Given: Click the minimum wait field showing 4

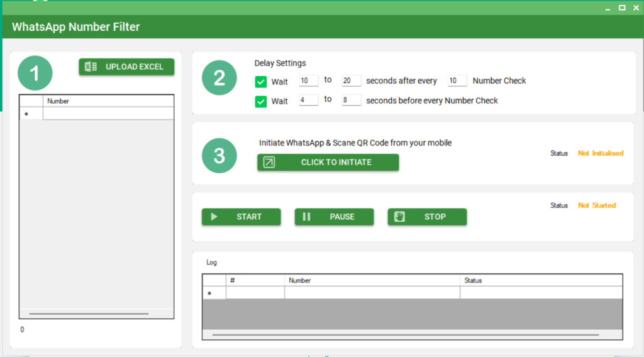Looking at the screenshot, I should tap(308, 100).
